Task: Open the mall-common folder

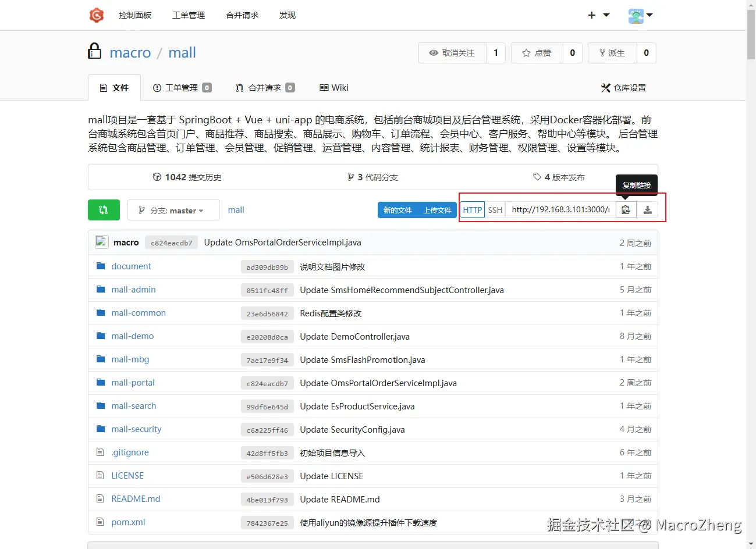Action: 139,313
